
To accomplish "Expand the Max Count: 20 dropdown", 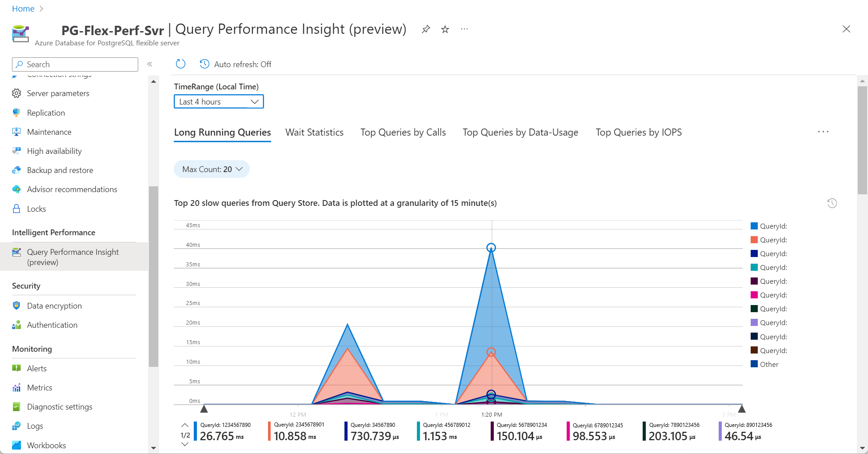I will [212, 169].
